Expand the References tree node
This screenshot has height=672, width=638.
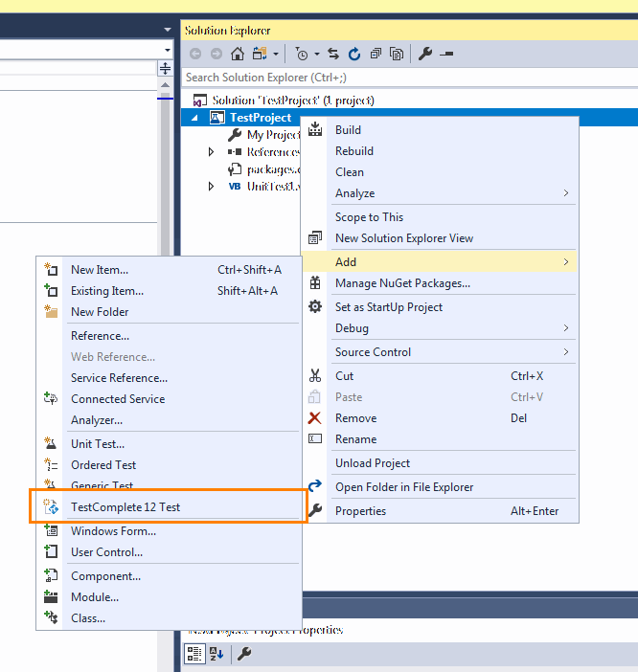[212, 152]
